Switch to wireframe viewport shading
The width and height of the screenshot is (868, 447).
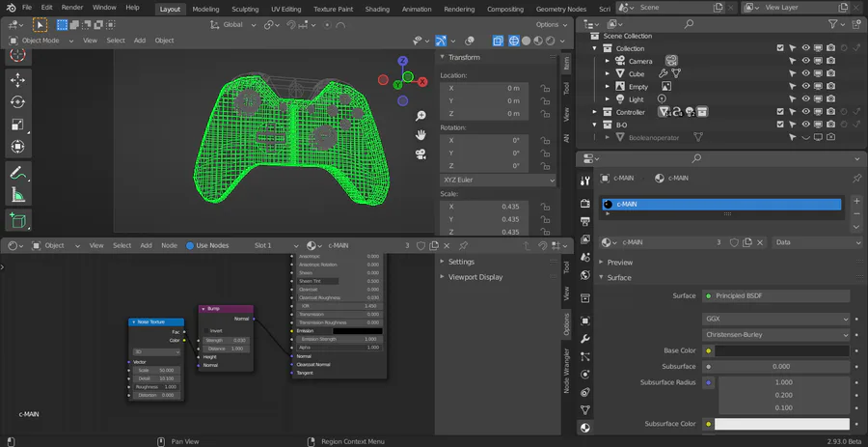point(514,41)
